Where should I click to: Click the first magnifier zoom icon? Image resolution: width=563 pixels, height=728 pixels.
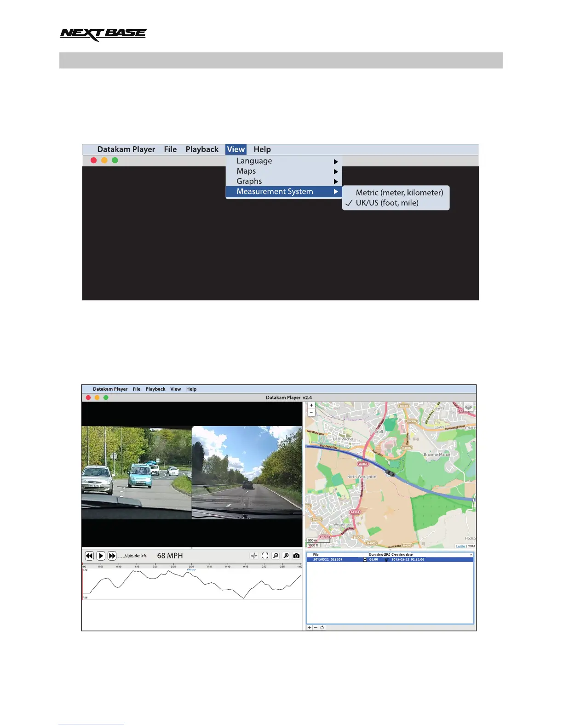[x=276, y=556]
